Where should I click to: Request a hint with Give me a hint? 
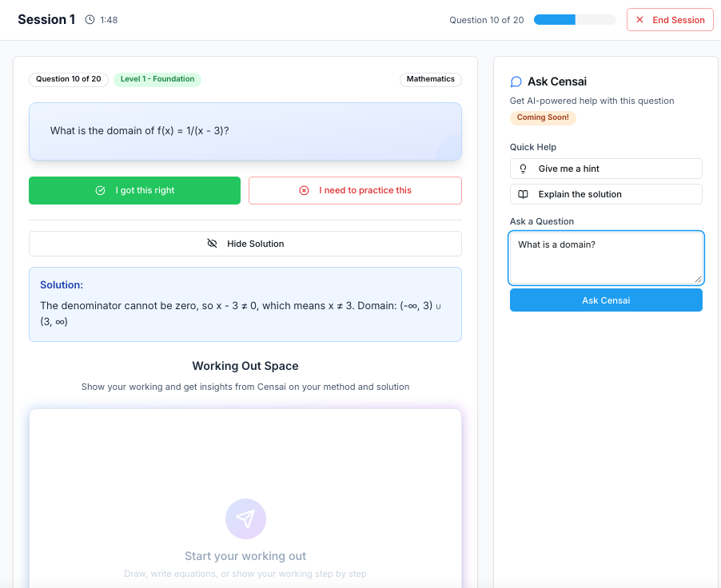click(x=606, y=169)
